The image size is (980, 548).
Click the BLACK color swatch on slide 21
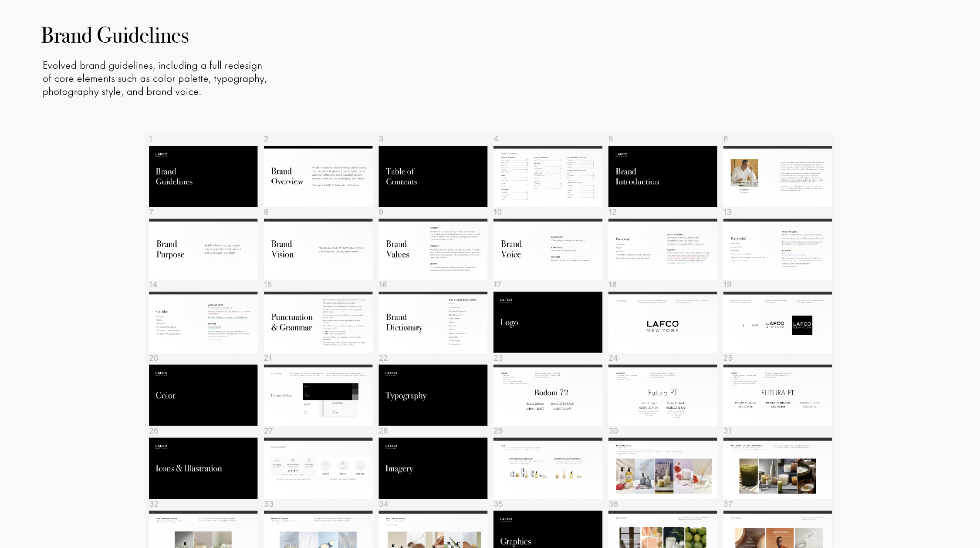[327, 392]
